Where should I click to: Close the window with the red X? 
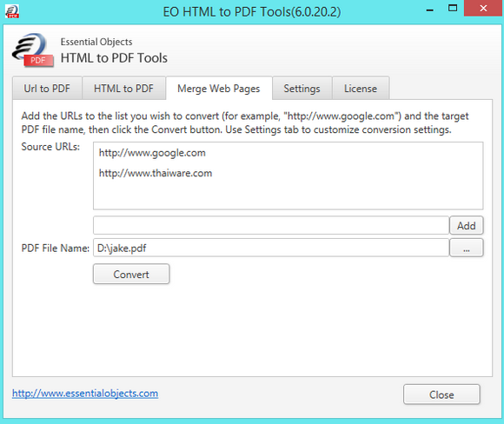click(x=483, y=9)
